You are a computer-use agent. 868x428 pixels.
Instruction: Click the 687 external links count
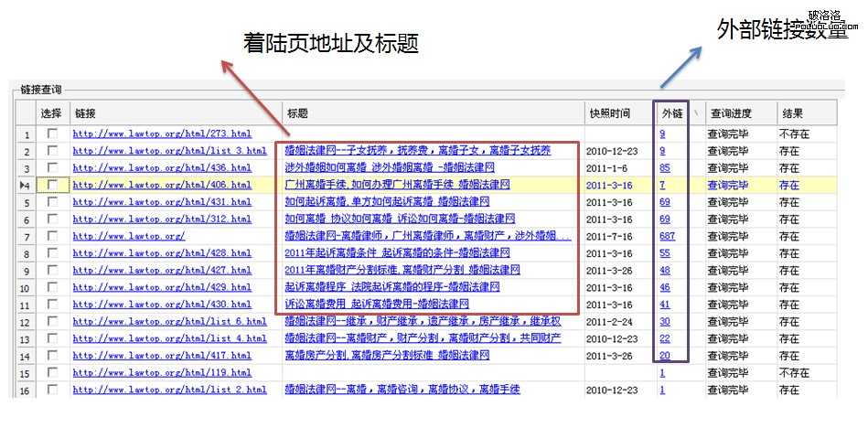[667, 237]
